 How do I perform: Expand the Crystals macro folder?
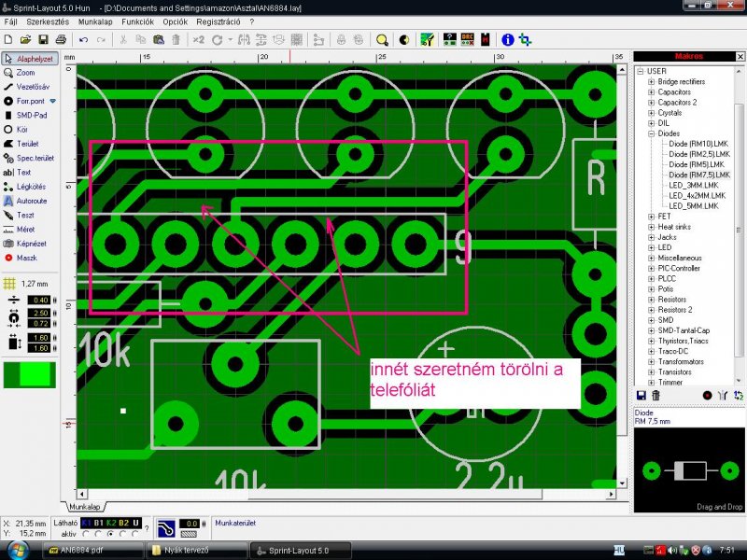point(651,113)
